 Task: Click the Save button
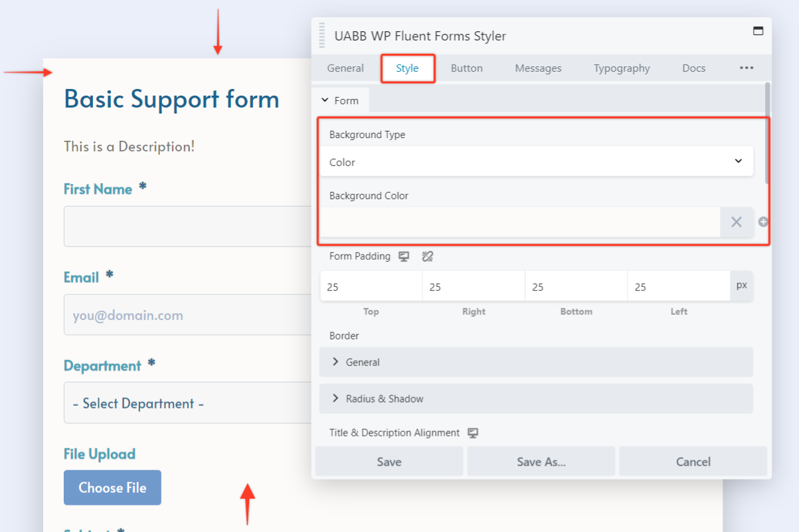tap(389, 462)
